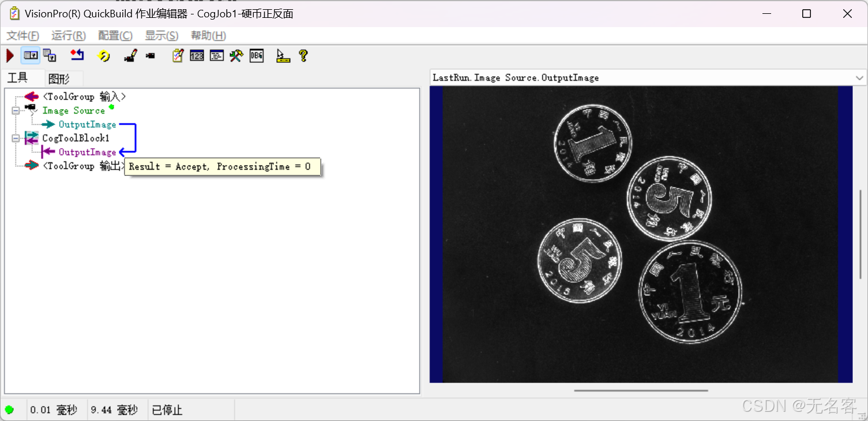The image size is (868, 421).
Task: Click the 0.01 毫秒 status bar value
Action: coord(54,410)
